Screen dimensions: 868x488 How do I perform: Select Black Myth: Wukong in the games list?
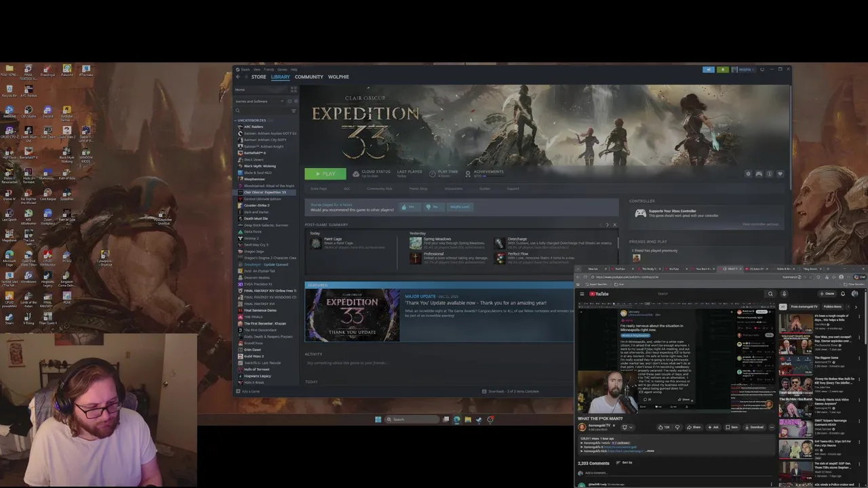click(260, 166)
